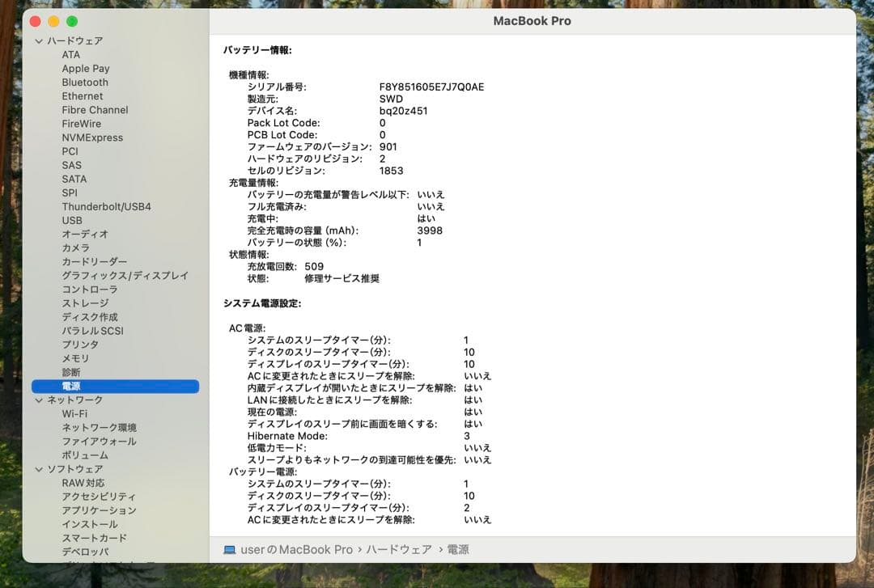The width and height of the screenshot is (874, 588).
Task: Click the red close window button
Action: click(35, 21)
